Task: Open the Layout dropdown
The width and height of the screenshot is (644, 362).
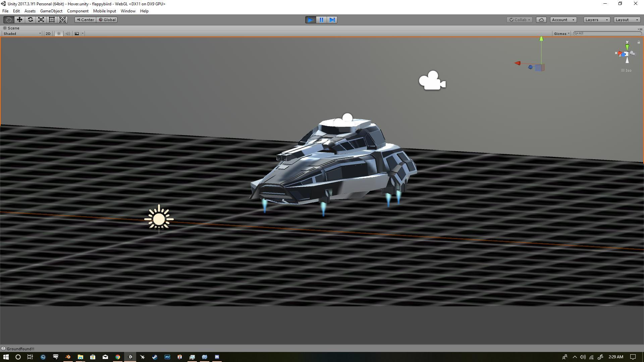Action: (627, 20)
